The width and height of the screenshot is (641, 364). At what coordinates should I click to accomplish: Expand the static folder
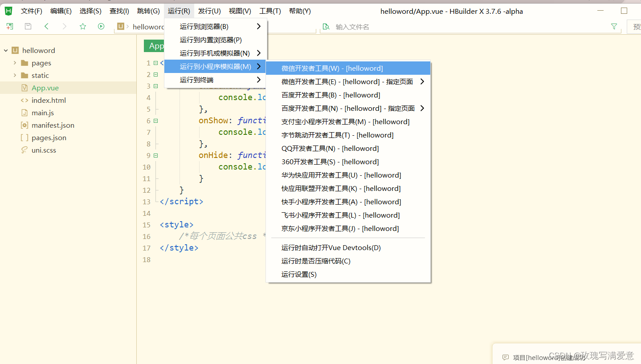pyautogui.click(x=15, y=76)
